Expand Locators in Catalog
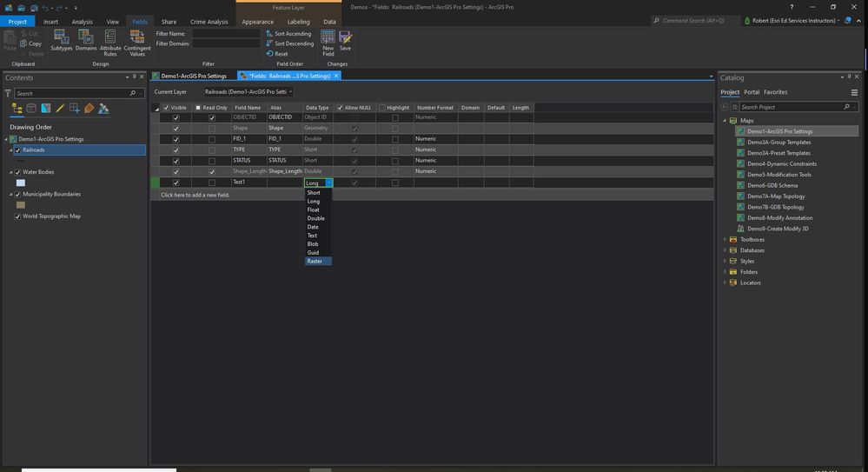868x472 pixels. click(x=725, y=283)
